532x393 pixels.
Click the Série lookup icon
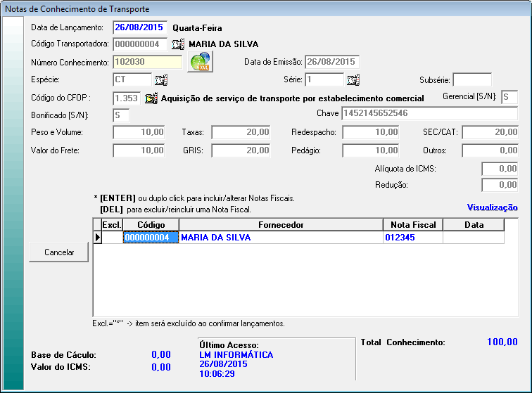tap(353, 79)
